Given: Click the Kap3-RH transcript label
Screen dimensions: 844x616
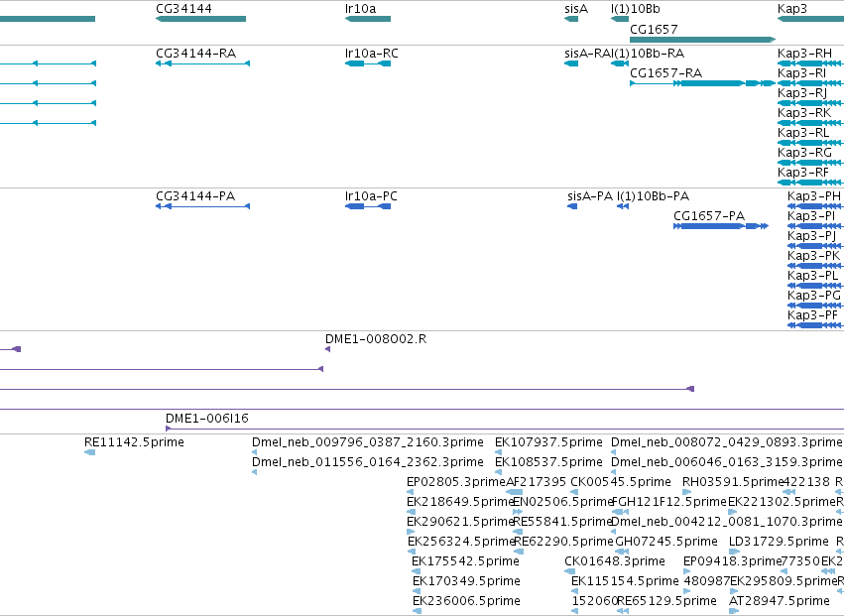Looking at the screenshot, I should (x=804, y=54).
